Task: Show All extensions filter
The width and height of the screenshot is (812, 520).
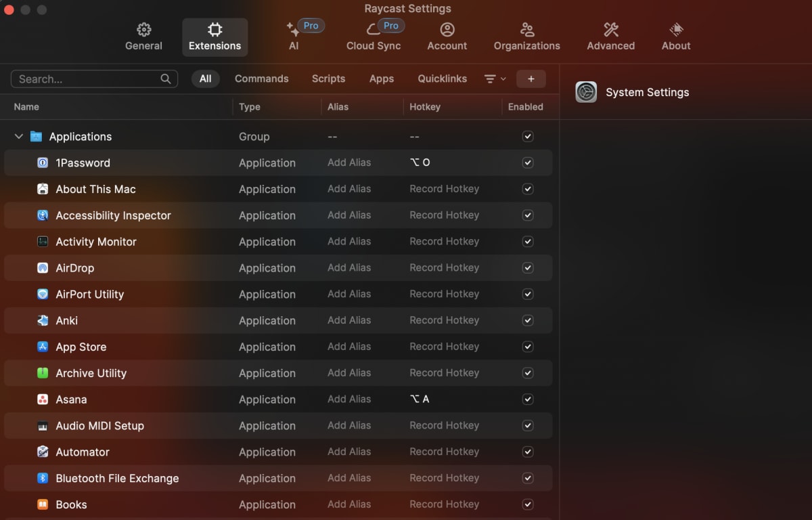Action: [206, 79]
